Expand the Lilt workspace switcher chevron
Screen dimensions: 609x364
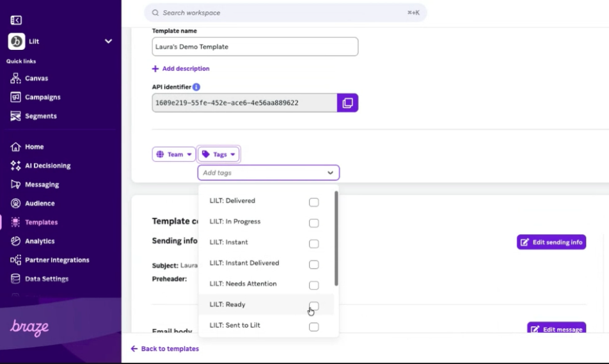[108, 42]
